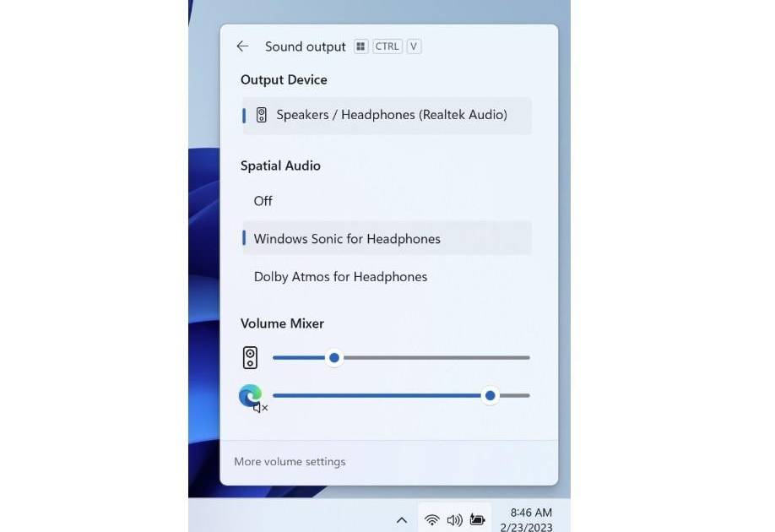Click the V shortcut key badge

tap(414, 46)
